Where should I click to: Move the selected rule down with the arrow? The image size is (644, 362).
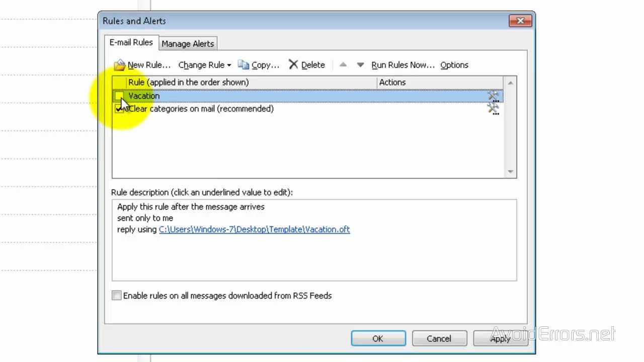[x=360, y=65]
